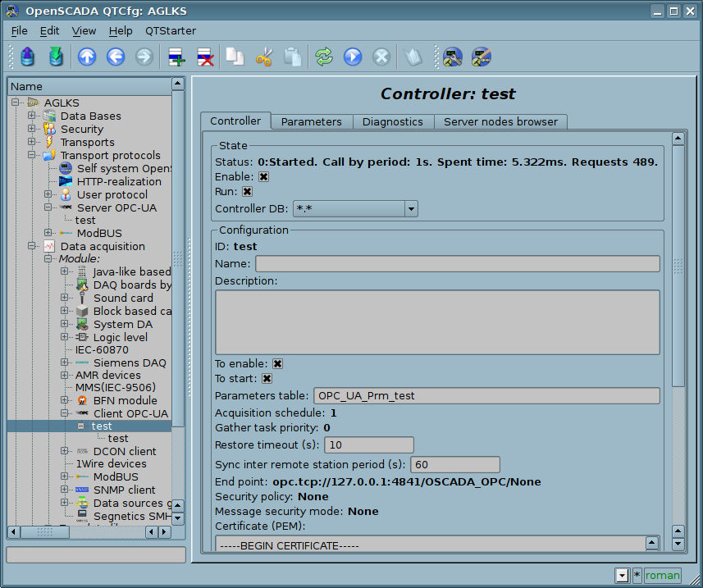
Task: Open the Edit menu
Action: pos(49,31)
